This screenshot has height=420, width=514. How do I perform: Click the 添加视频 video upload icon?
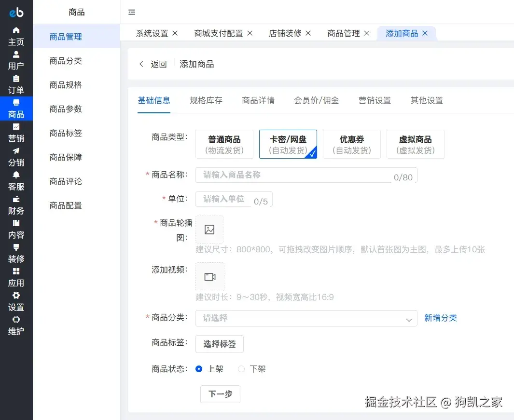tap(209, 276)
